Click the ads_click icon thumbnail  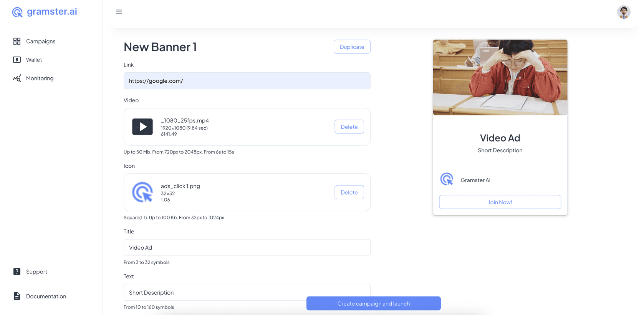point(142,192)
